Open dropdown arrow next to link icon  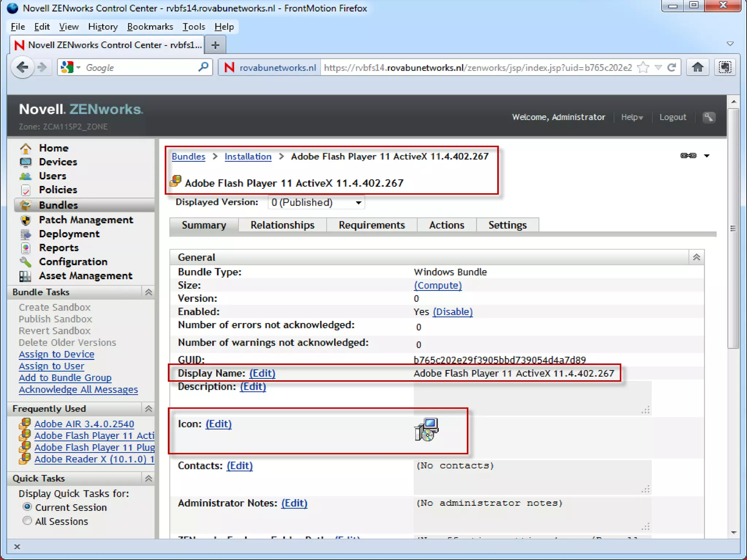[707, 156]
